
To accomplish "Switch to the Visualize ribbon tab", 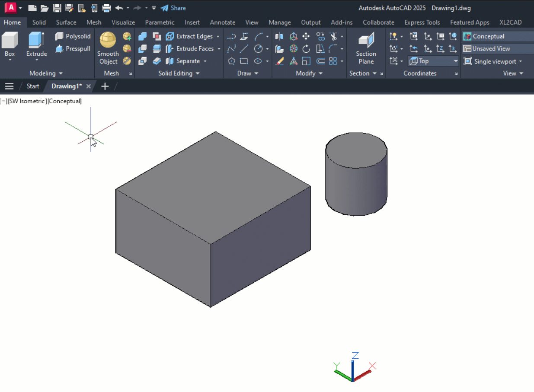I will point(123,22).
